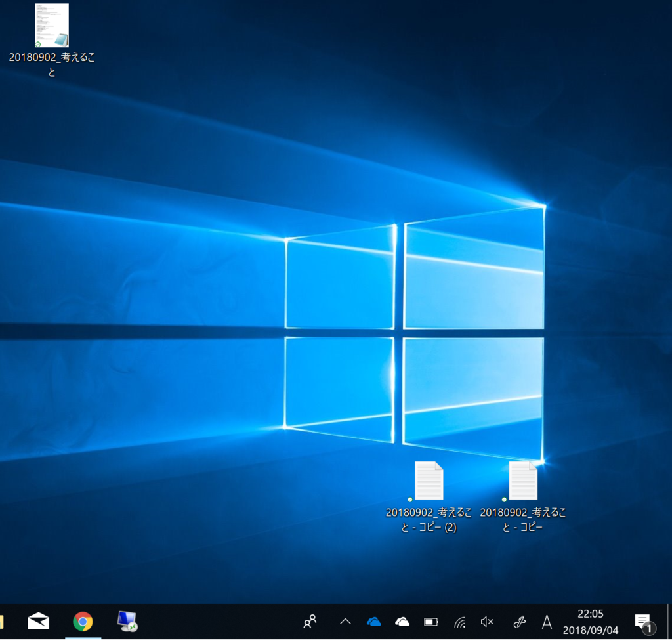
Task: Show hidden icons with the tray chevron
Action: (x=345, y=622)
